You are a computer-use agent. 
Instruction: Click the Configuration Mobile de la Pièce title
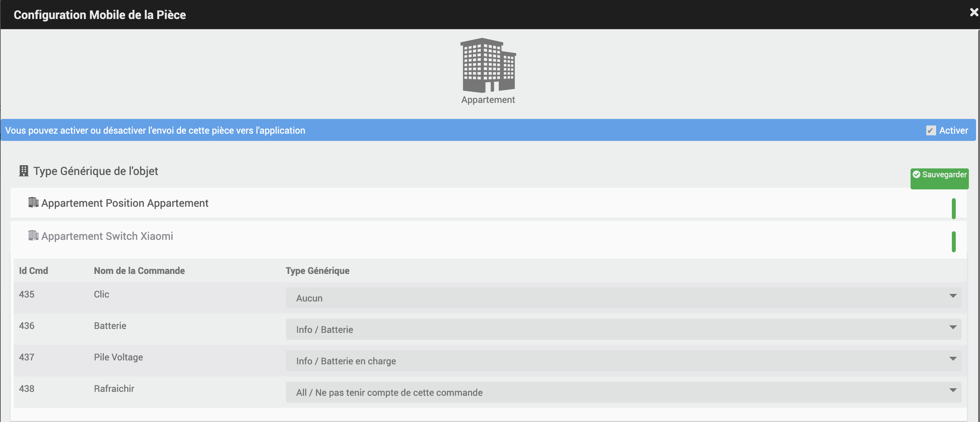[x=100, y=14]
